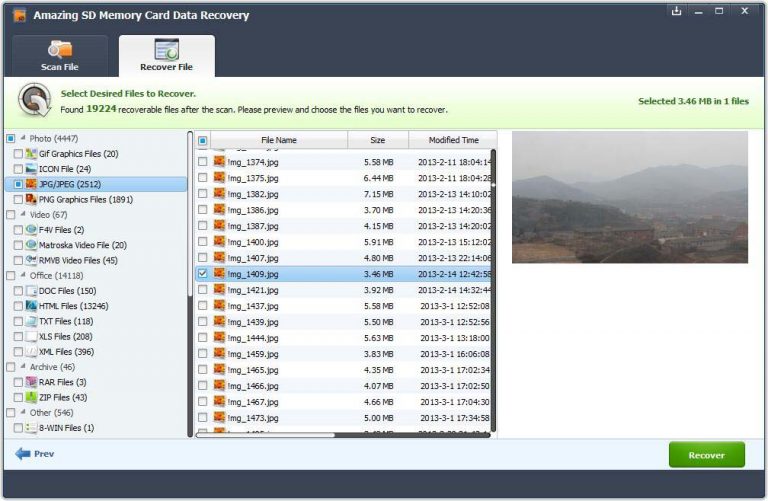Tick the DOC Files checkbox
768x501 pixels.
(x=18, y=291)
